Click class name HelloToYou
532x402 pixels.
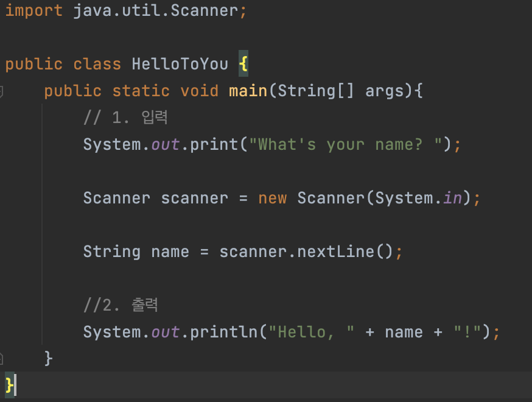point(180,64)
